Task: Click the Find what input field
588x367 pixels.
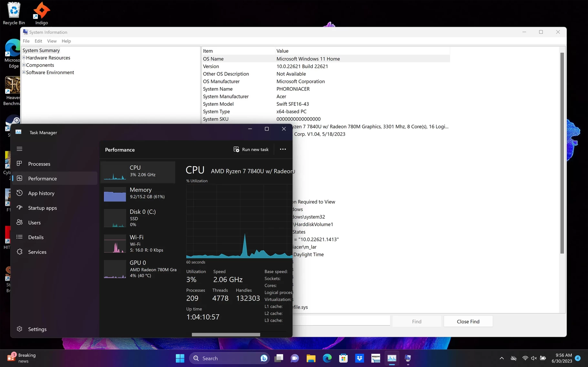Action: 341,321
